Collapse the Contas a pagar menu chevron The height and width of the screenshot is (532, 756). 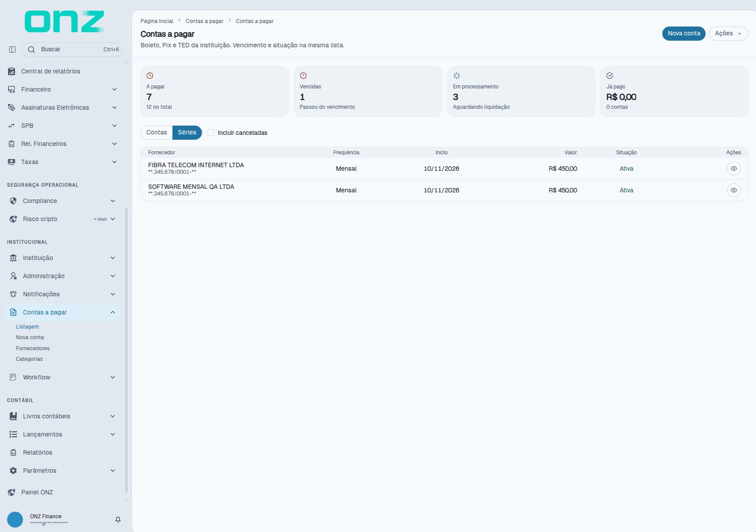tap(113, 312)
